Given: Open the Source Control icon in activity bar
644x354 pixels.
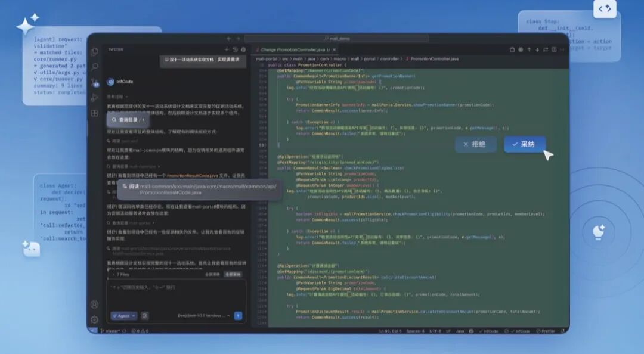Looking at the screenshot, I should pos(94,82).
